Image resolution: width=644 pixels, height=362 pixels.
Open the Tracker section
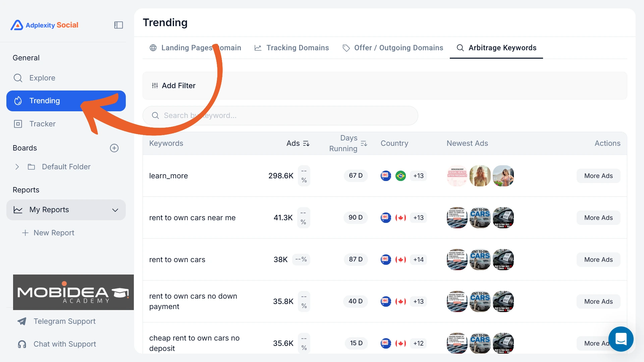point(66,124)
